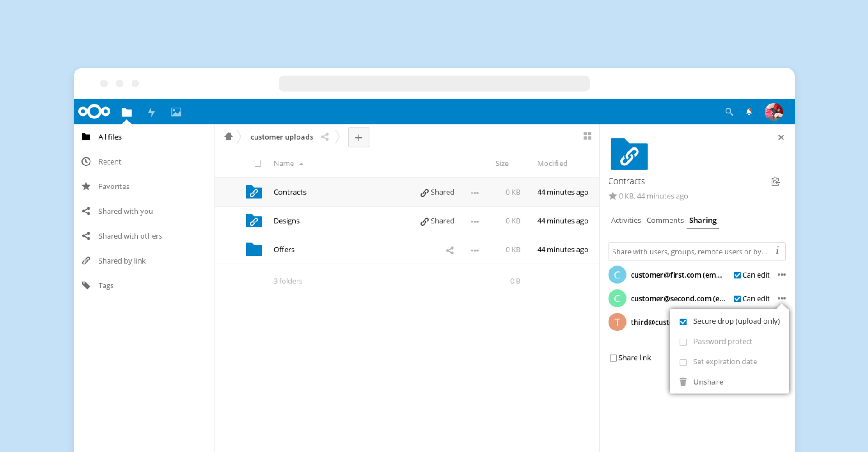Viewport: 868px width, 452px height.
Task: Select Unshare from the popup menu
Action: pyautogui.click(x=708, y=382)
